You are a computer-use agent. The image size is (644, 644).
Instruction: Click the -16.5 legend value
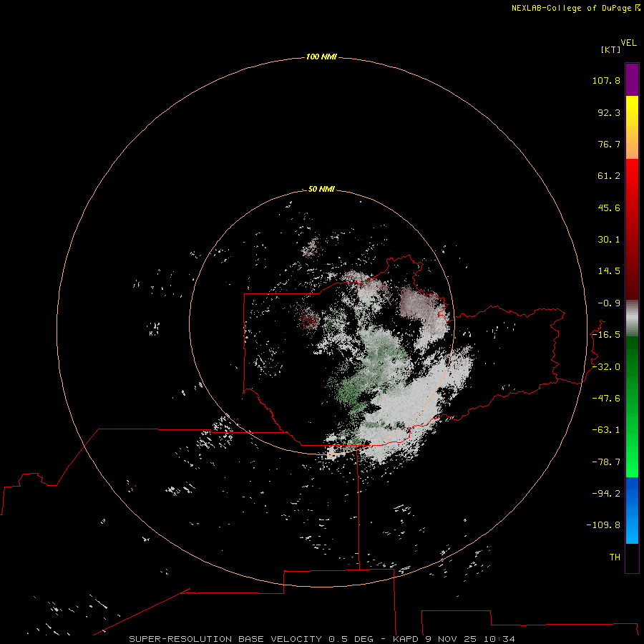coord(606,335)
